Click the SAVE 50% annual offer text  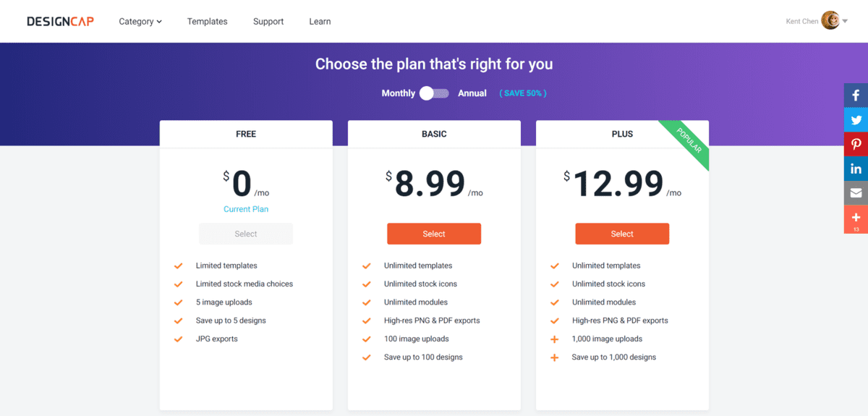(x=523, y=93)
